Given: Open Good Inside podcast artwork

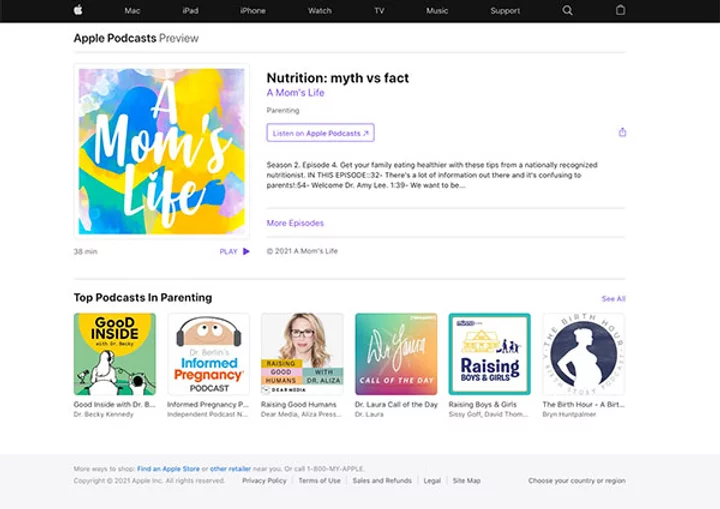Looking at the screenshot, I should tap(115, 354).
